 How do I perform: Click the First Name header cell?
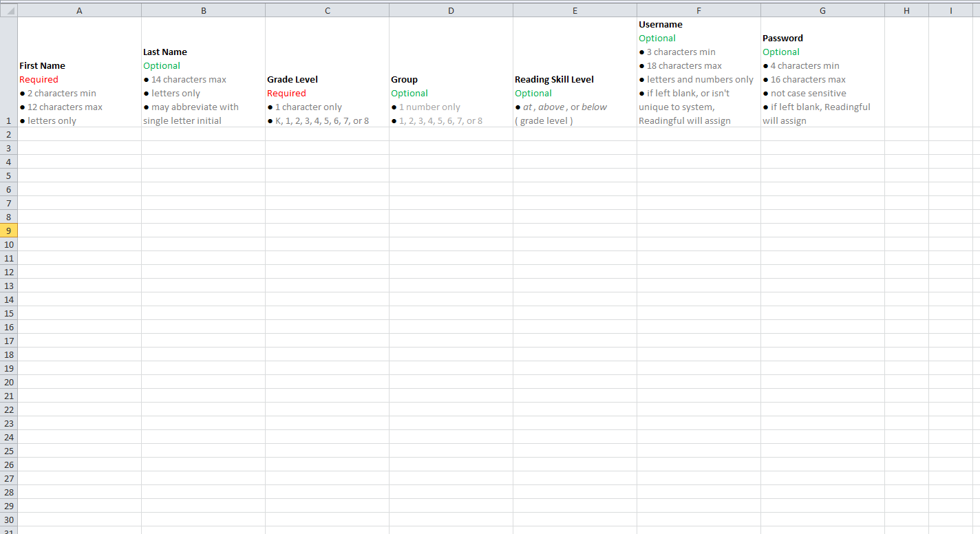tap(79, 72)
